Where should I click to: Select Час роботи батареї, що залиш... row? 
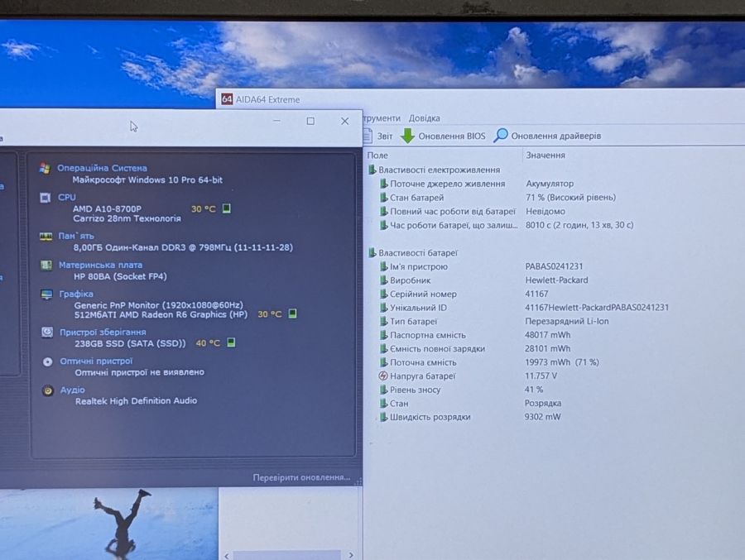507,225
